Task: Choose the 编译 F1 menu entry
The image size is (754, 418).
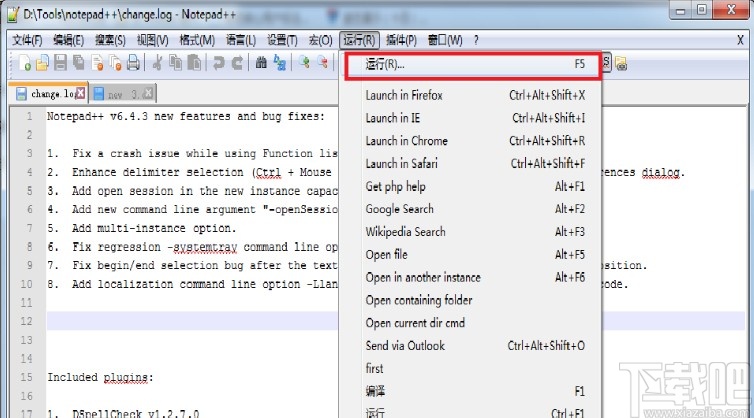Action: (x=470, y=391)
